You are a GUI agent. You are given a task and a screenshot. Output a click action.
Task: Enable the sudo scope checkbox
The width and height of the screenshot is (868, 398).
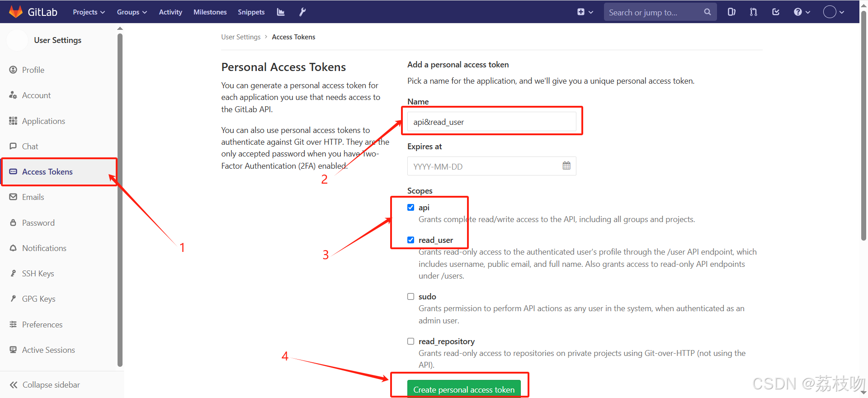[x=410, y=296]
